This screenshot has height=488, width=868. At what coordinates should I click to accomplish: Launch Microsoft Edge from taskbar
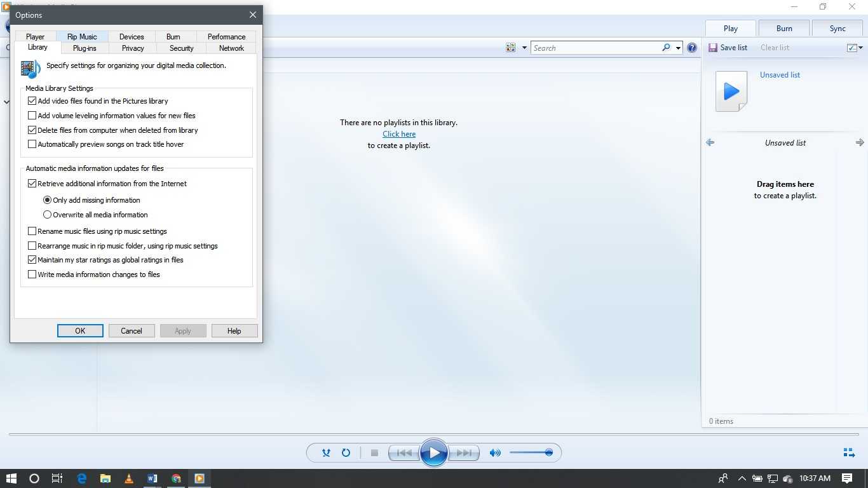82,478
